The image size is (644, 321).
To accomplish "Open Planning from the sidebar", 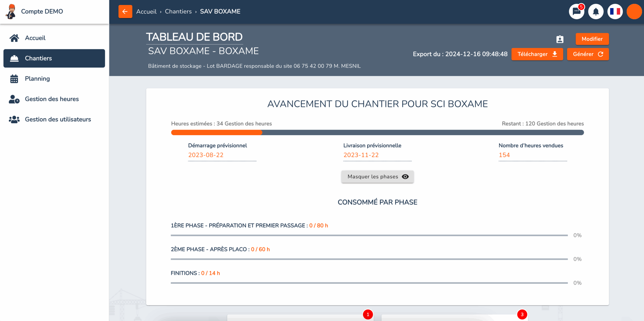I will (54, 79).
